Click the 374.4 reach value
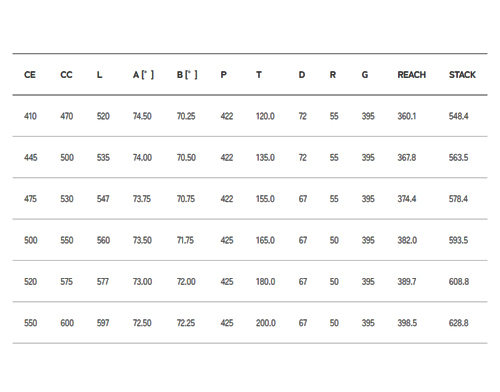 (407, 199)
